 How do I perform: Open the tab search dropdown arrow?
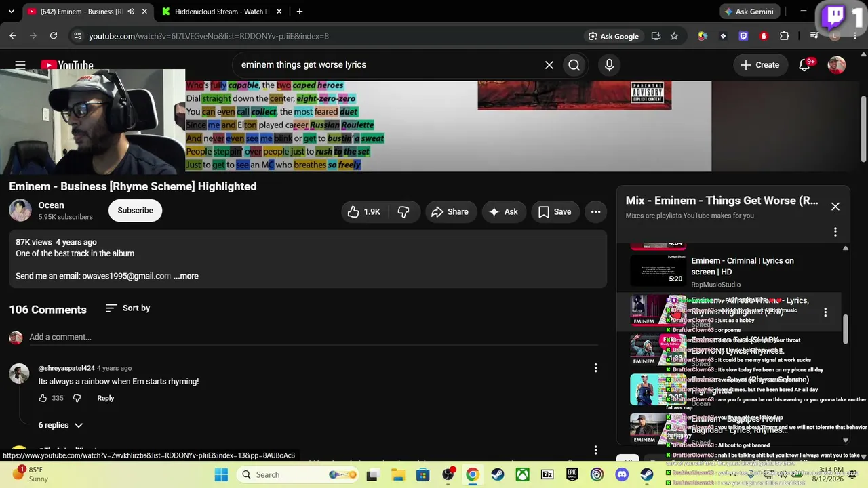point(13,12)
